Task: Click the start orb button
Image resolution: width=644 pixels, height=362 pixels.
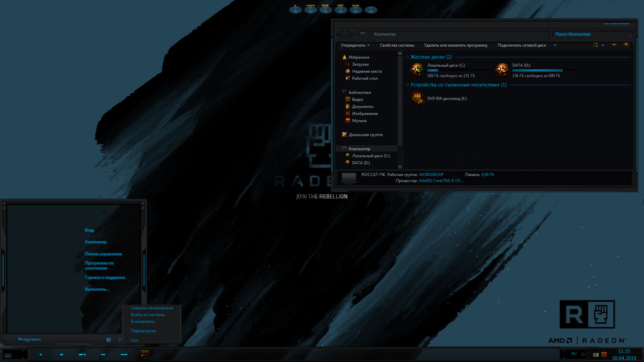Action: (8, 355)
